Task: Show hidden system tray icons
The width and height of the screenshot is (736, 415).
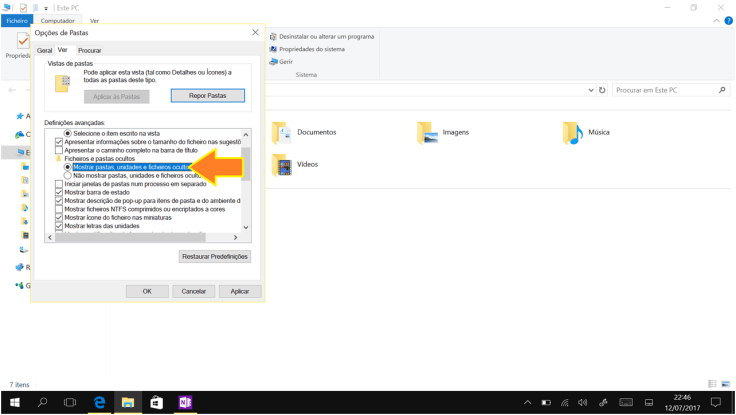Action: pos(527,402)
